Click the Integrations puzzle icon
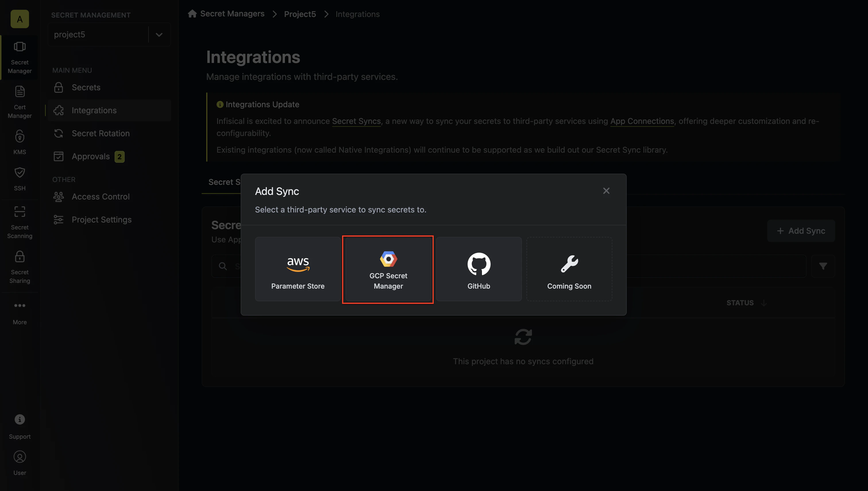Image resolution: width=868 pixels, height=491 pixels. [59, 110]
